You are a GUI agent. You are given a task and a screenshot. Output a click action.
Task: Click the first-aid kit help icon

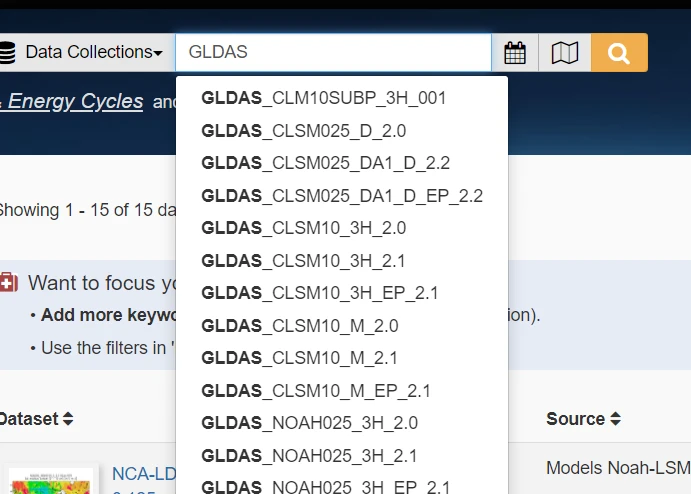pyautogui.click(x=8, y=283)
